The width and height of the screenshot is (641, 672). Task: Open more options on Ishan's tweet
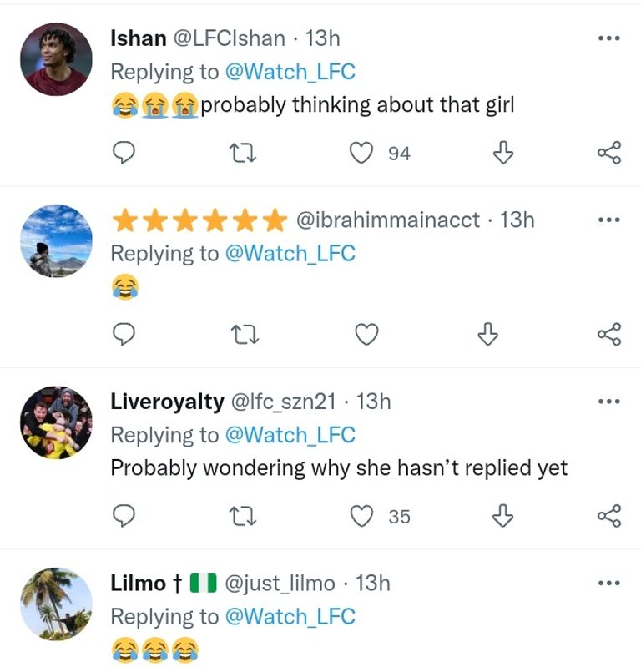609,38
